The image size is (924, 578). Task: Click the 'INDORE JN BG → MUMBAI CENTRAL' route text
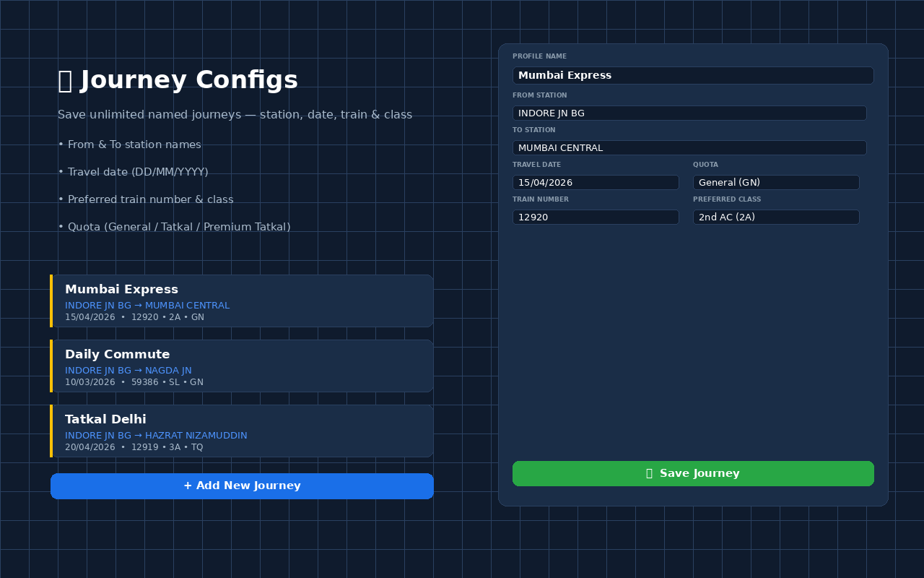point(147,306)
